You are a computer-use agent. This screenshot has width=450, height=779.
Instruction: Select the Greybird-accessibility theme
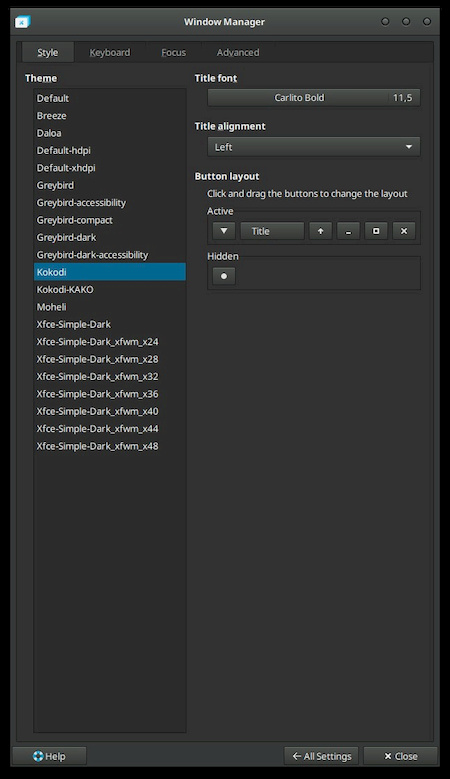point(110,203)
